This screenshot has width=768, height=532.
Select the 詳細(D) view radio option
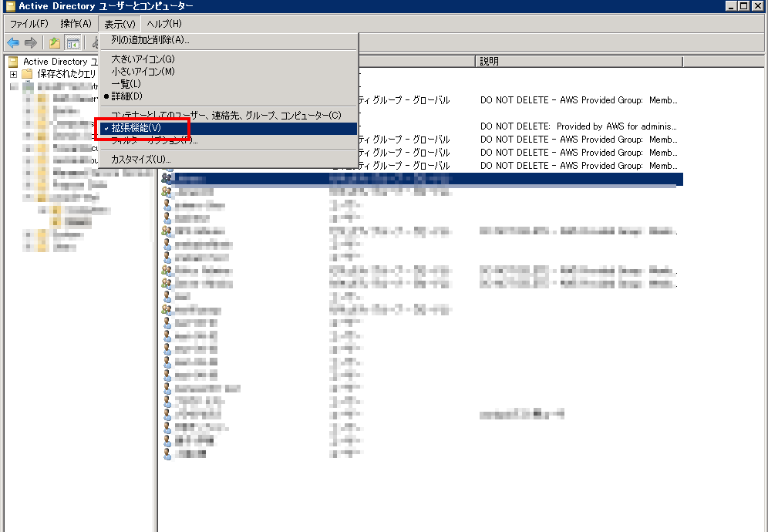coord(126,96)
